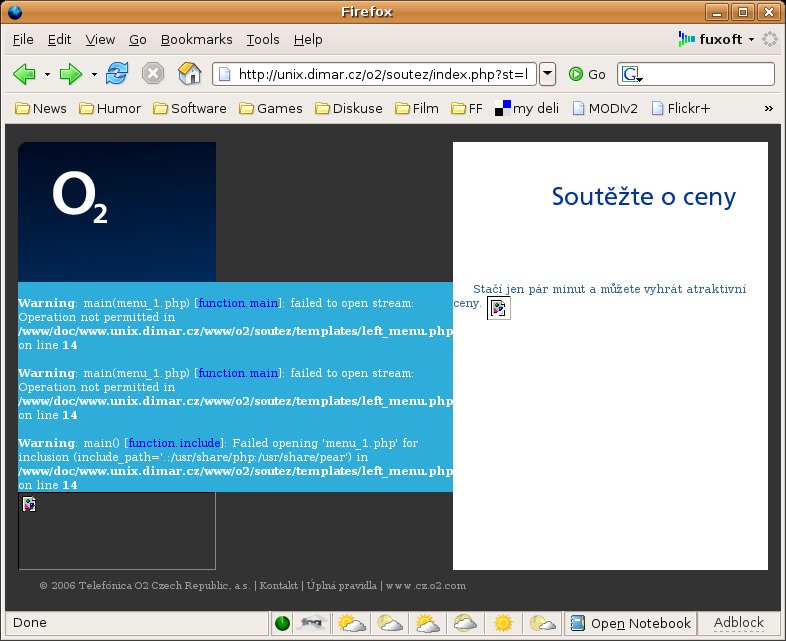Open the FF bookmarks folder
786x641 pixels.
tap(467, 108)
